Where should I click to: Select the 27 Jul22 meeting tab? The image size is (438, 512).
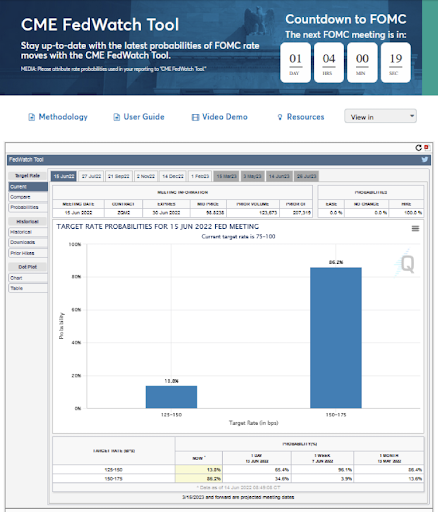pos(91,176)
